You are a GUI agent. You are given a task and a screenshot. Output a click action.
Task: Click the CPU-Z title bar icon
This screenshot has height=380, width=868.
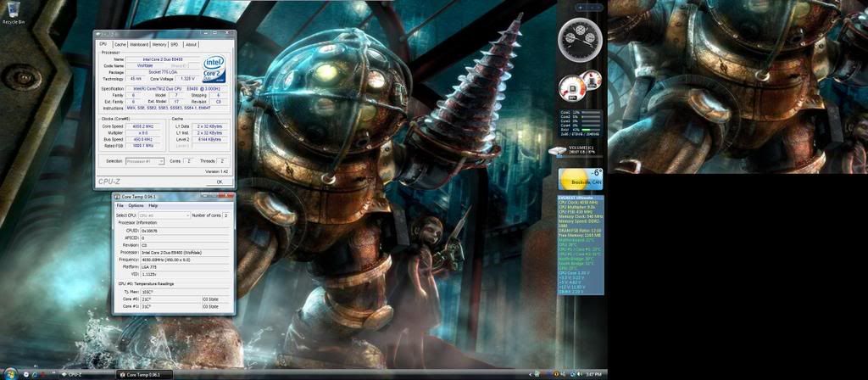(98, 34)
